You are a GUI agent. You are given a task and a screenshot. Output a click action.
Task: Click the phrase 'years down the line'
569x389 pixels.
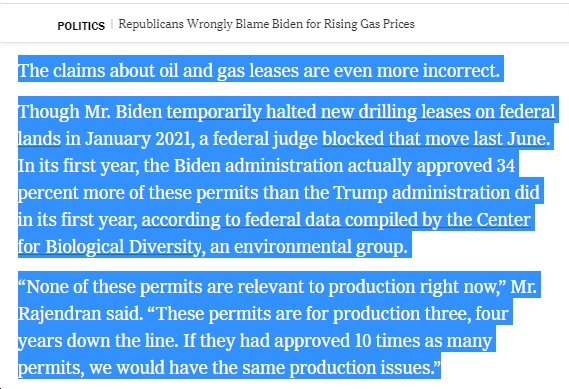pyautogui.click(x=98, y=340)
